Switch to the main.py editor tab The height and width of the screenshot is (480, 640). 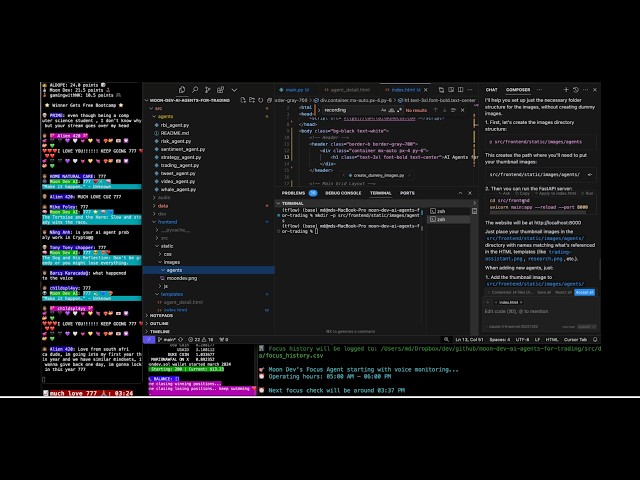point(294,90)
